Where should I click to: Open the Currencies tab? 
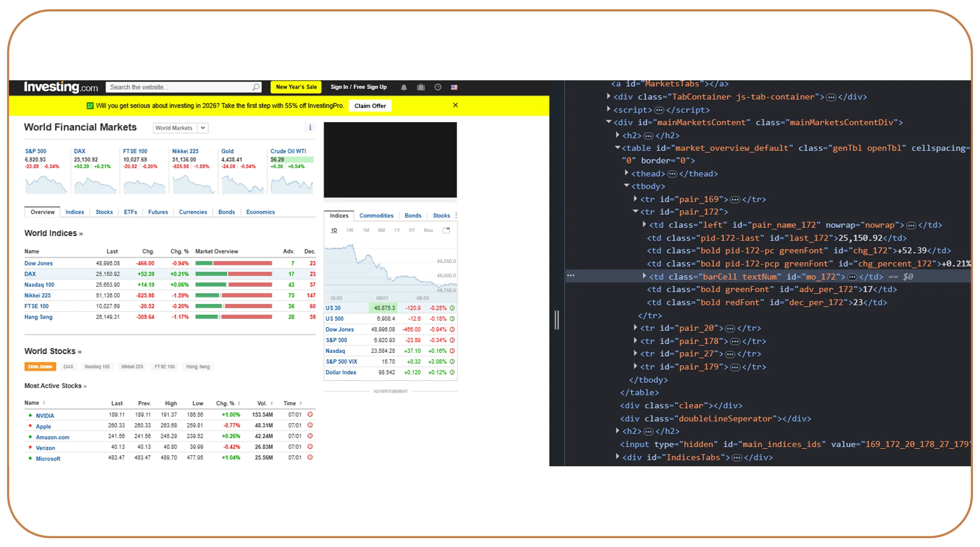coord(193,212)
